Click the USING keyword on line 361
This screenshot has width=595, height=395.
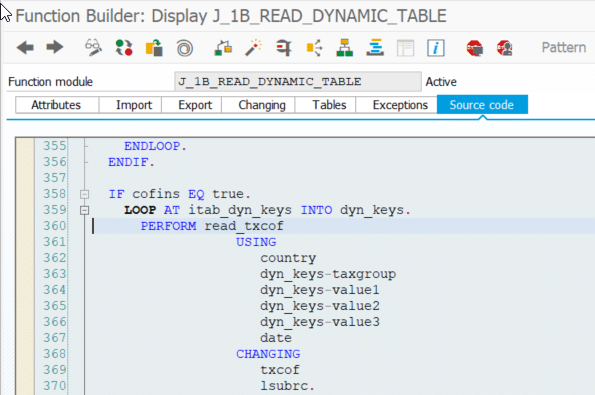[x=256, y=242]
